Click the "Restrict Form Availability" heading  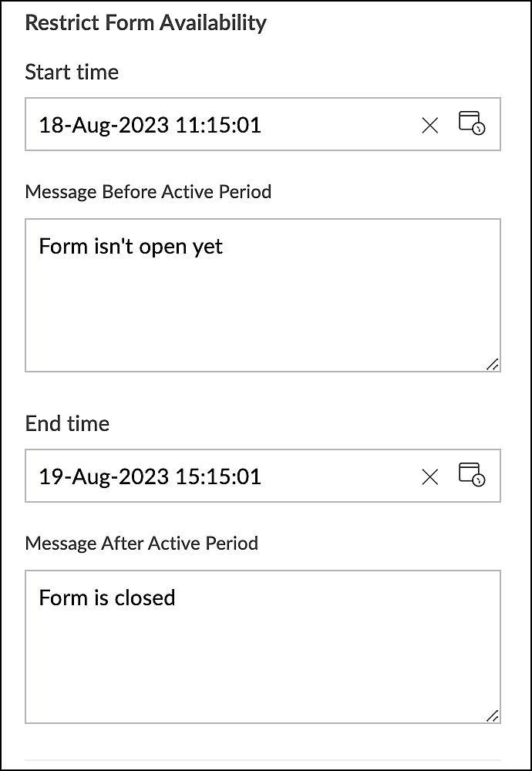(146, 23)
